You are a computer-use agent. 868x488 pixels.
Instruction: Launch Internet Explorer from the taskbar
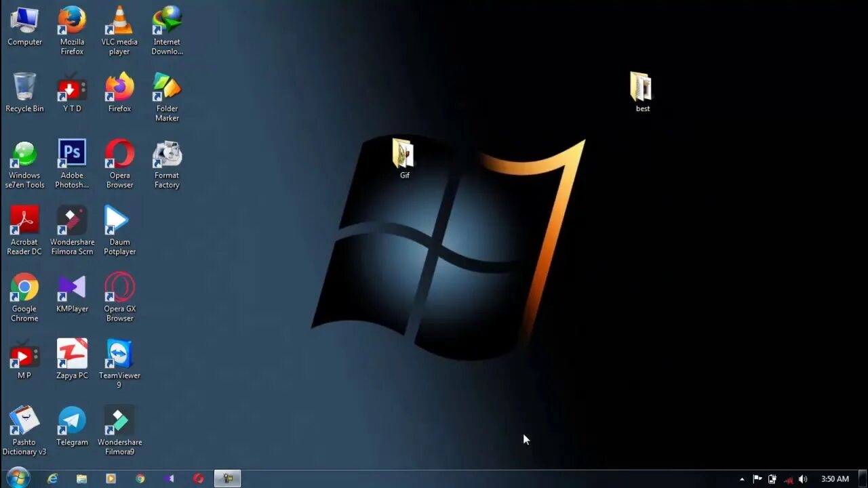pos(52,479)
